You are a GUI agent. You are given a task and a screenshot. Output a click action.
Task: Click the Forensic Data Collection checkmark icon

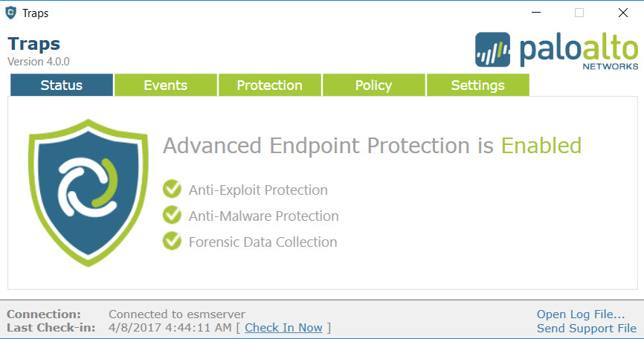tap(173, 241)
